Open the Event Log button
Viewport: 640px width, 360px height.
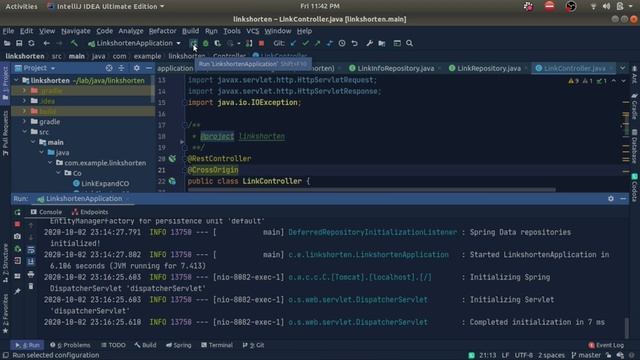[x=606, y=345]
